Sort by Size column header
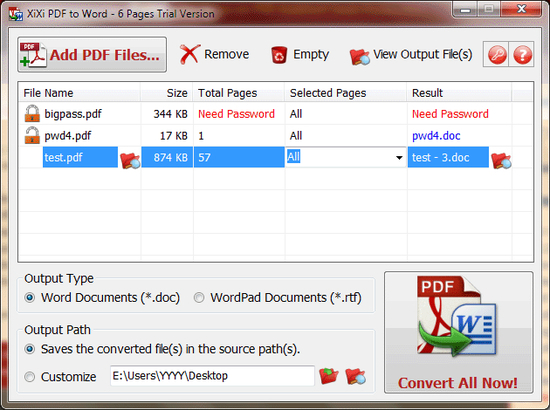The height and width of the screenshot is (410, 550). coord(167,93)
